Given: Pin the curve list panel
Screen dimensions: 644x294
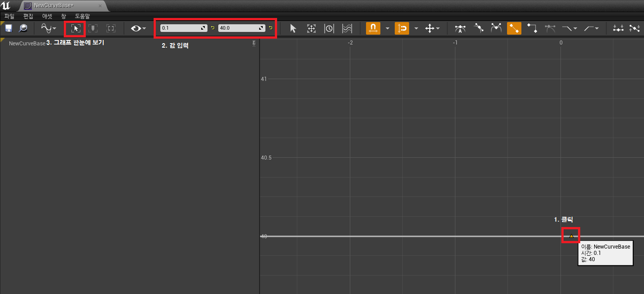Looking at the screenshot, I should 254,43.
